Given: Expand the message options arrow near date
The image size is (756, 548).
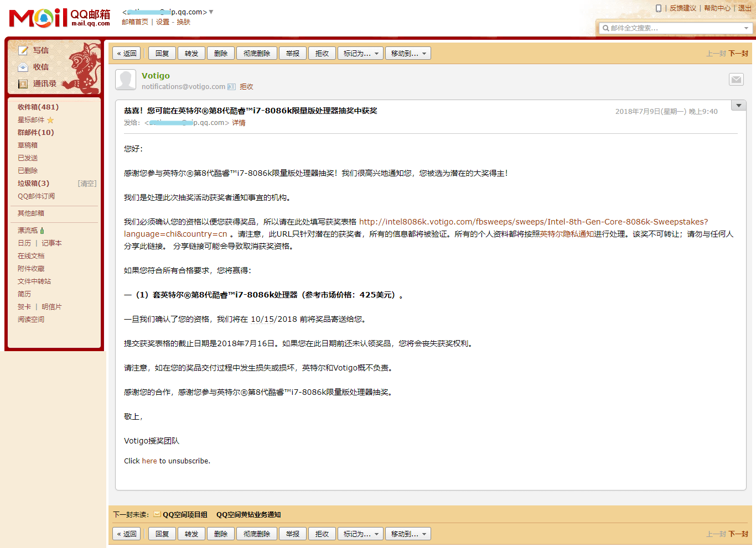Looking at the screenshot, I should (738, 106).
